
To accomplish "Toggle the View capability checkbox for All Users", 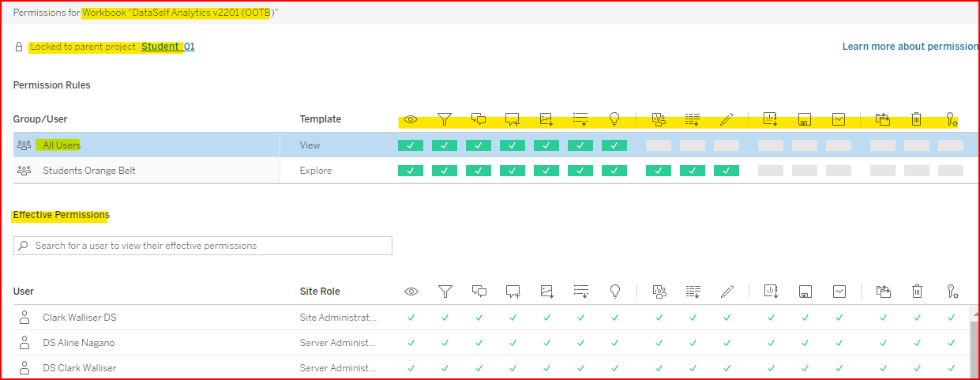I will (411, 145).
